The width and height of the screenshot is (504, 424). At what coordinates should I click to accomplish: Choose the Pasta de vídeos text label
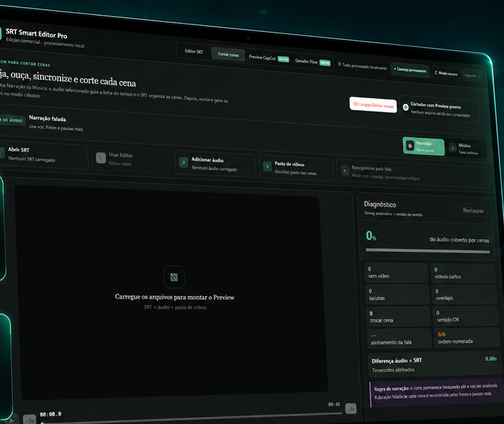pos(289,164)
